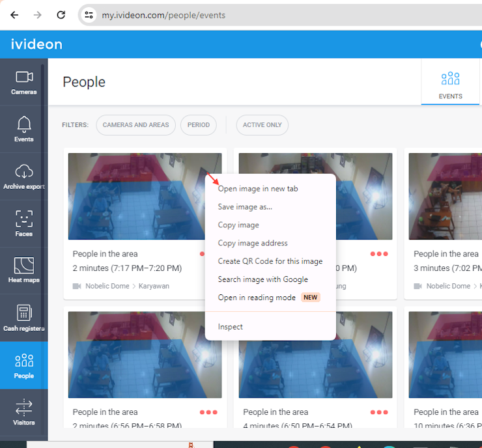Reload the page with refresh icon
482x448 pixels.
click(61, 15)
